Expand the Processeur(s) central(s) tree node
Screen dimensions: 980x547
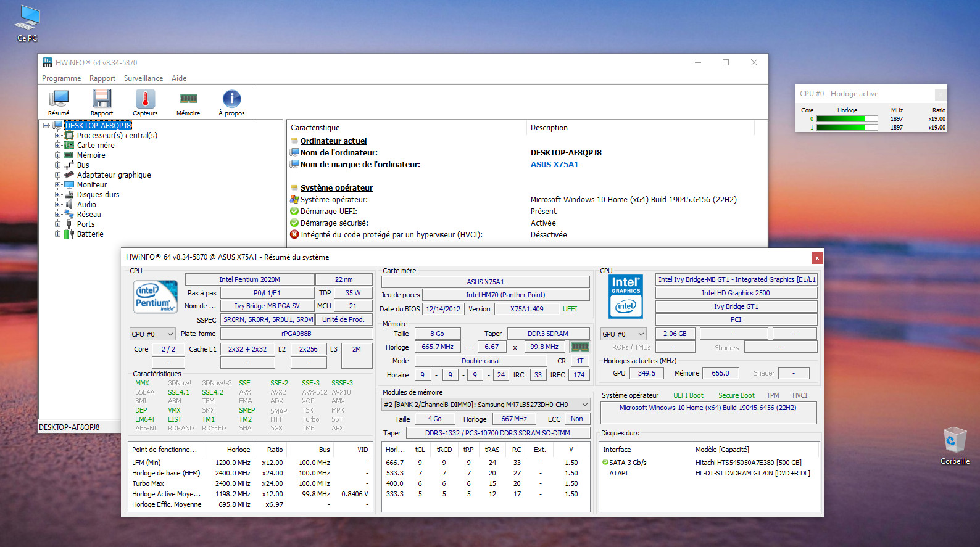click(x=58, y=136)
